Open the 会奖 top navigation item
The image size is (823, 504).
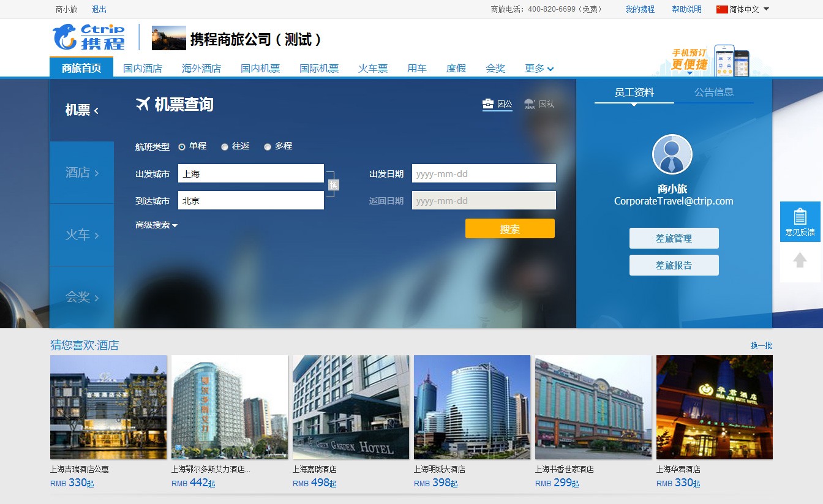click(495, 68)
